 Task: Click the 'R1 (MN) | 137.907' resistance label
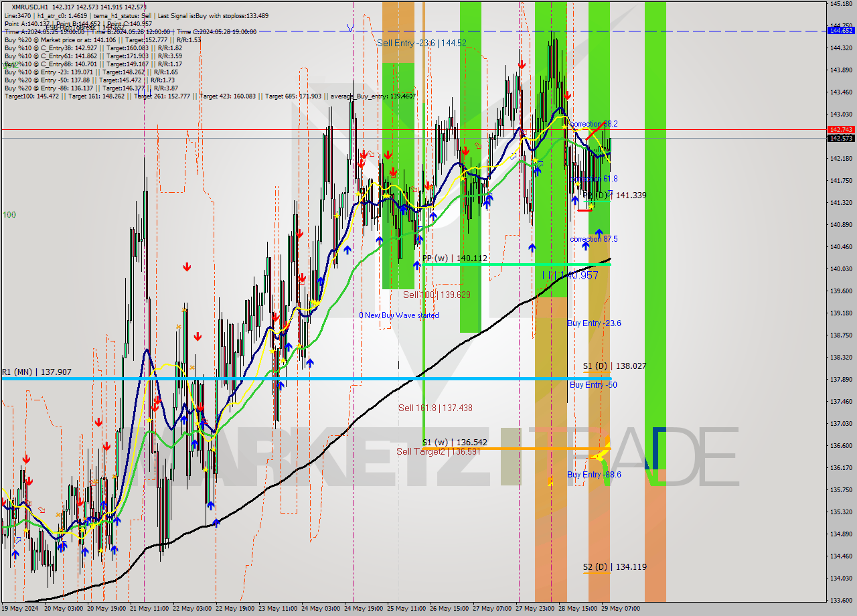[36, 372]
